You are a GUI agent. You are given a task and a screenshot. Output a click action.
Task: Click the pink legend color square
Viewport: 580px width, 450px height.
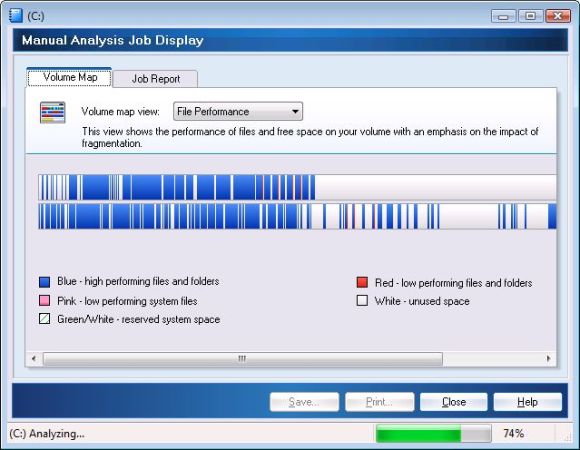(x=44, y=301)
